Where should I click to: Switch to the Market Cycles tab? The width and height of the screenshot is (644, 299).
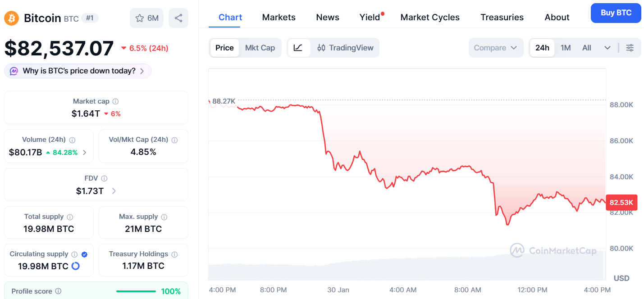tap(430, 17)
